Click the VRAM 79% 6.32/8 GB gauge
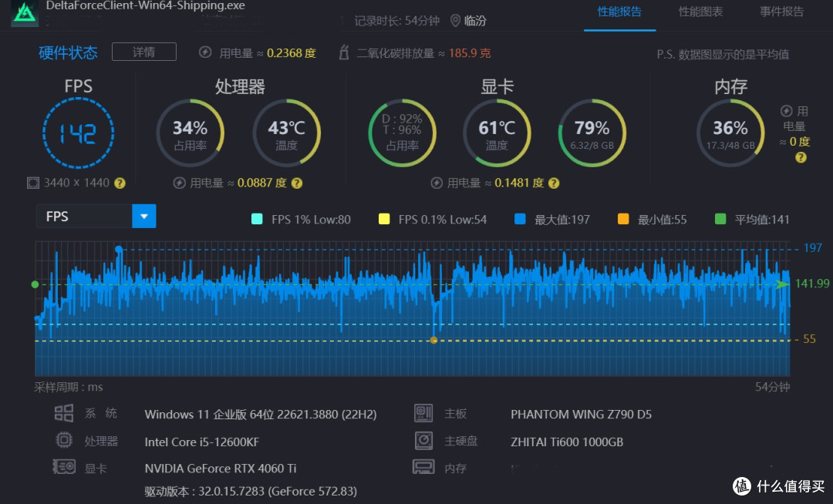Screen dimensions: 833x504 pyautogui.click(x=592, y=133)
